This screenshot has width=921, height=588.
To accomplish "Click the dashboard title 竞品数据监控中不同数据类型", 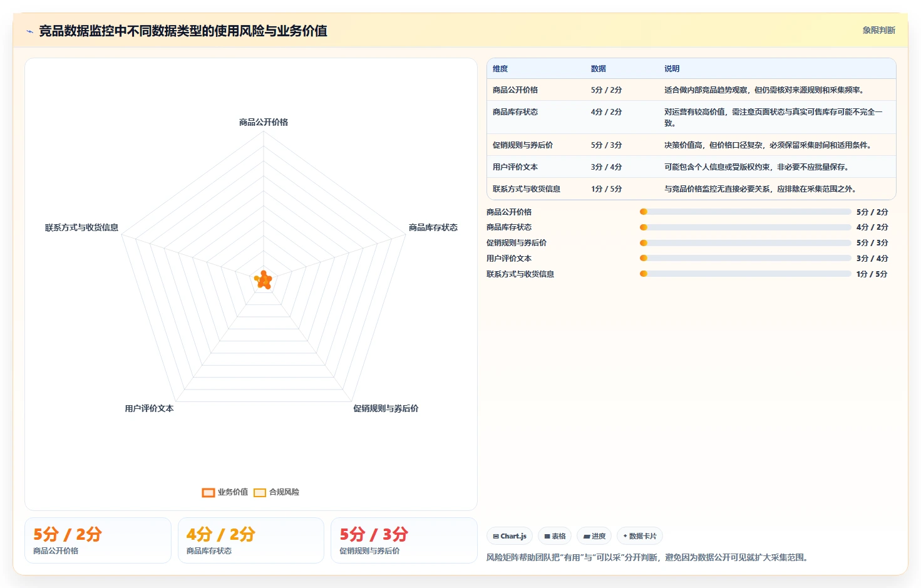I will 183,31.
